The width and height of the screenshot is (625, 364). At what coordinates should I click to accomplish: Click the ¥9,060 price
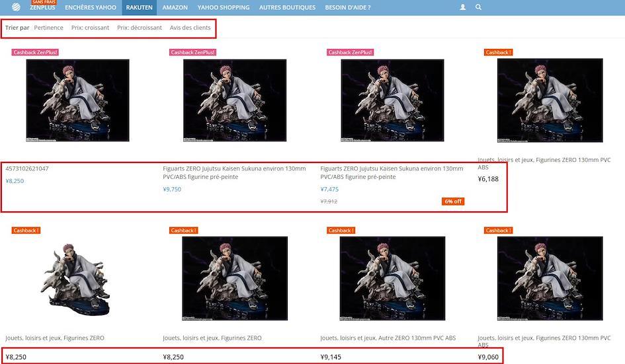pyautogui.click(x=488, y=357)
